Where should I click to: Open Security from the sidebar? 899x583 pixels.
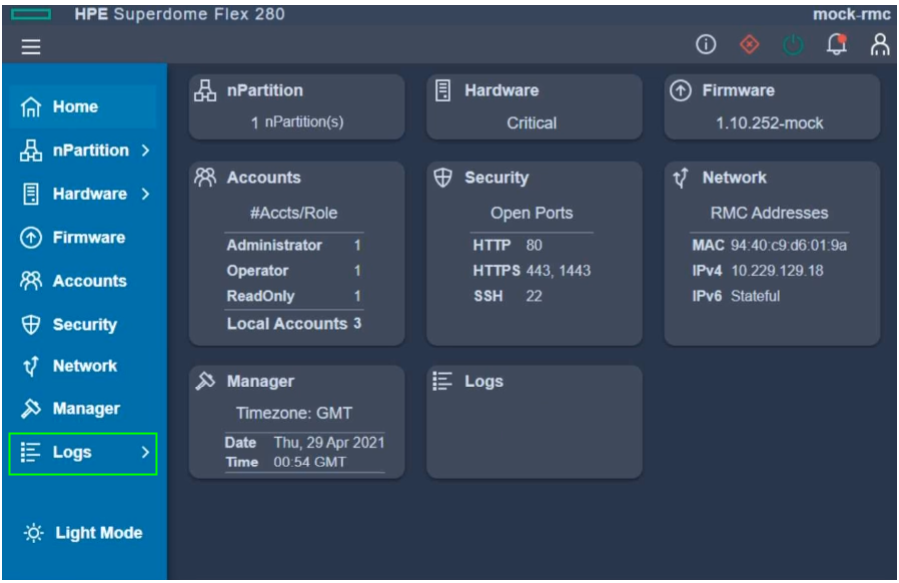click(83, 324)
